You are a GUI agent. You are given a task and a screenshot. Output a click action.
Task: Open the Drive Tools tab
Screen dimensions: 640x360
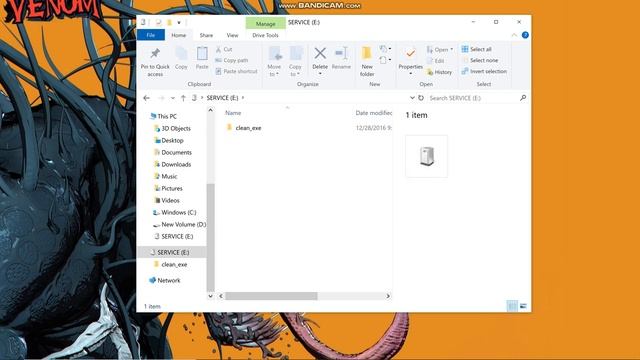tap(265, 35)
